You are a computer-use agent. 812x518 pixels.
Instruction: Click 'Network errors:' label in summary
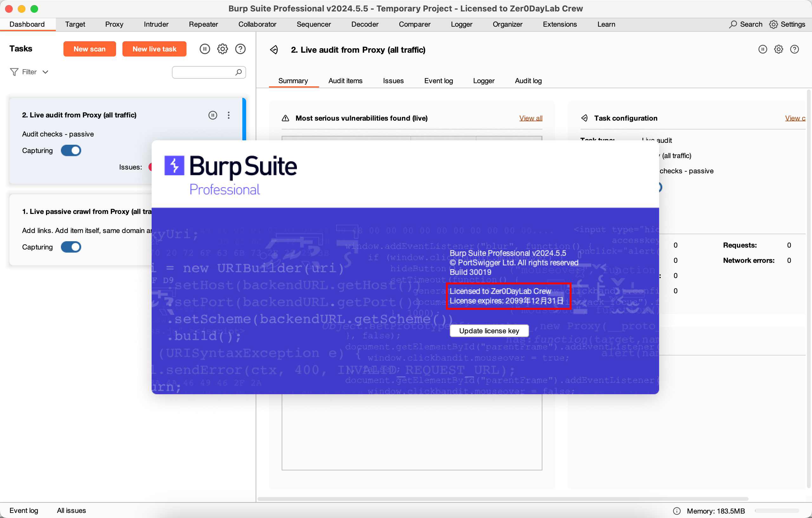(748, 260)
